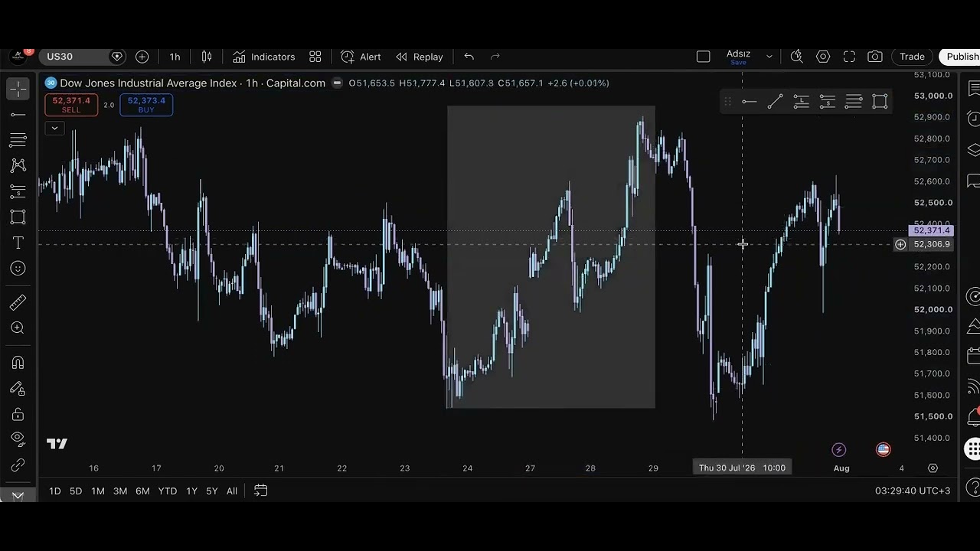Open the quick search tool
Screen dimensions: 980x551
coord(796,57)
